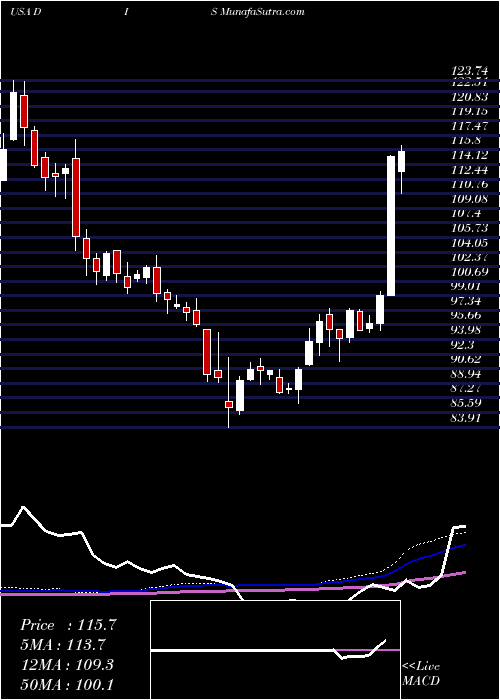Image resolution: width=500 pixels, height=700 pixels.
Task: Click the 'USA D' chart title text
Action: 26,11
